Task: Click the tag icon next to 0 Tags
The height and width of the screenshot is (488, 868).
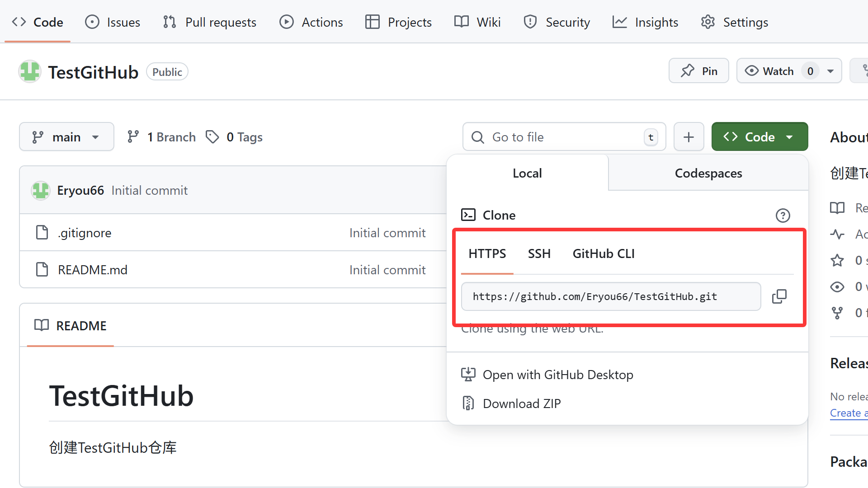Action: 212,137
